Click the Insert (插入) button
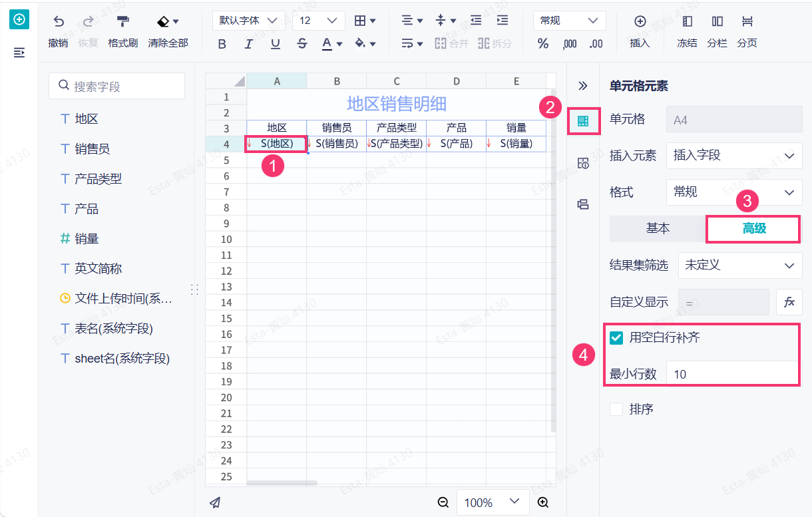 [x=640, y=32]
